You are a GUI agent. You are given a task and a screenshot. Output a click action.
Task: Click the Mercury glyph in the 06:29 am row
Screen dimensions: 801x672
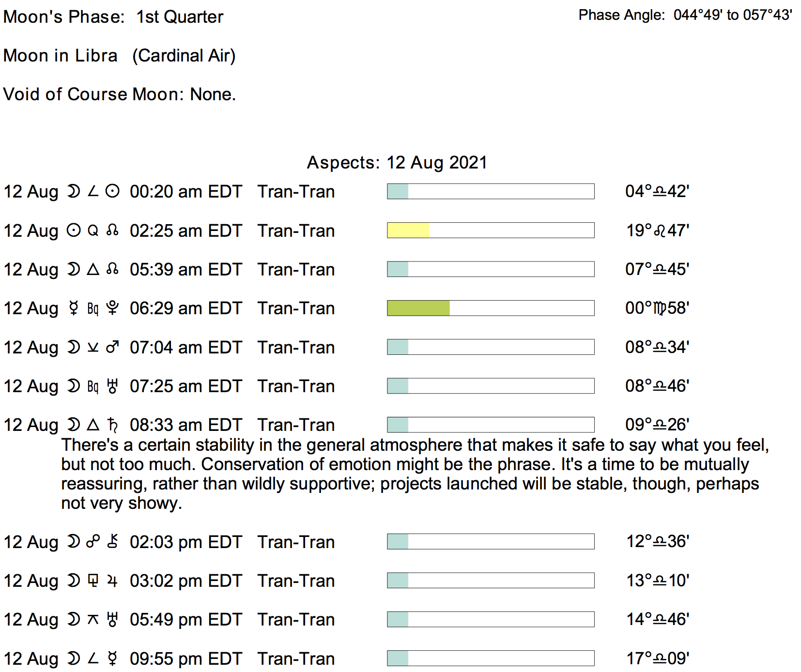tap(73, 308)
